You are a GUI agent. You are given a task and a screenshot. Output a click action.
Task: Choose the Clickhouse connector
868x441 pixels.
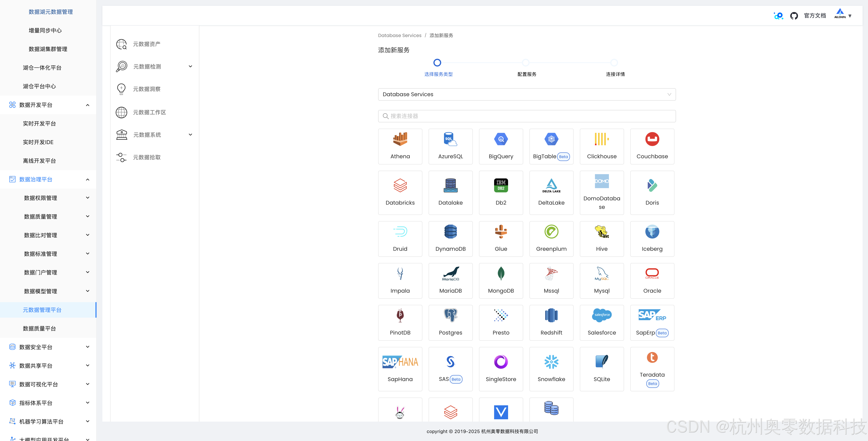pos(602,147)
